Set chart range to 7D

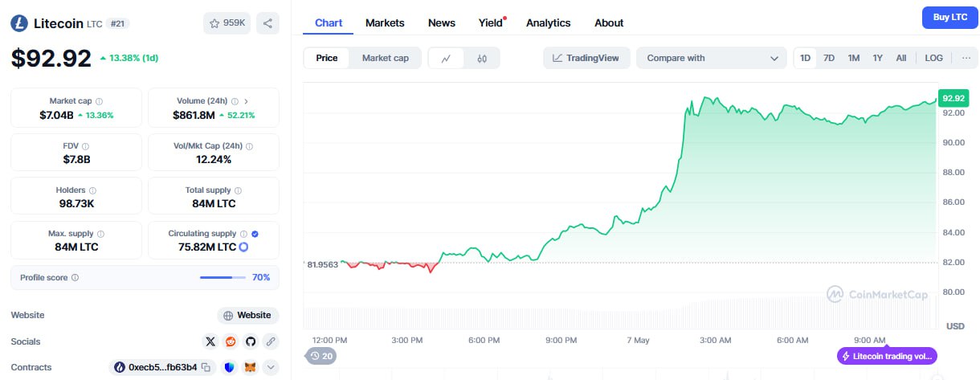[x=829, y=58]
